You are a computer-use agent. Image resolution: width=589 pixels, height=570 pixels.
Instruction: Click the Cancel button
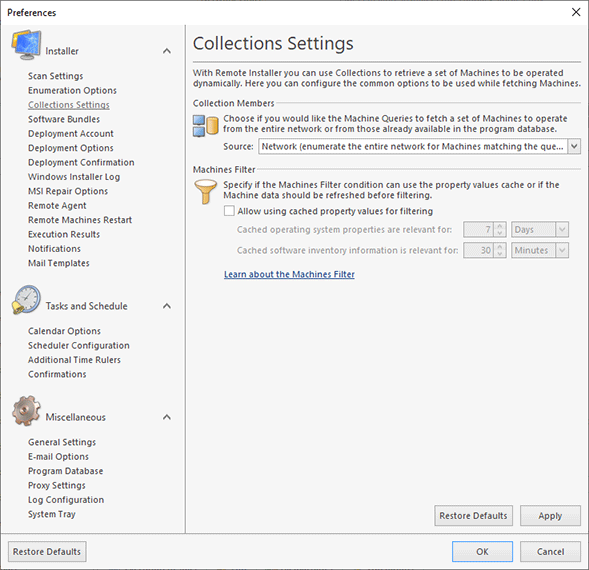coord(550,551)
